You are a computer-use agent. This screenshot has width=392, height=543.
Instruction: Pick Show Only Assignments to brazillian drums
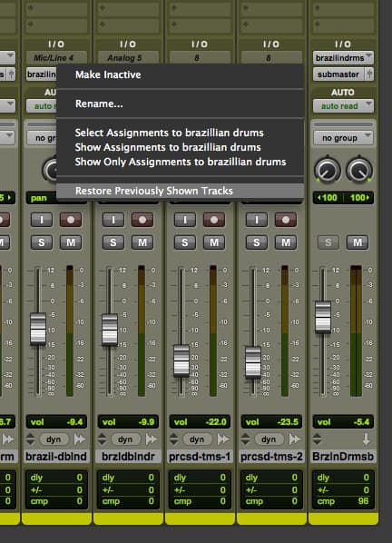click(x=181, y=162)
